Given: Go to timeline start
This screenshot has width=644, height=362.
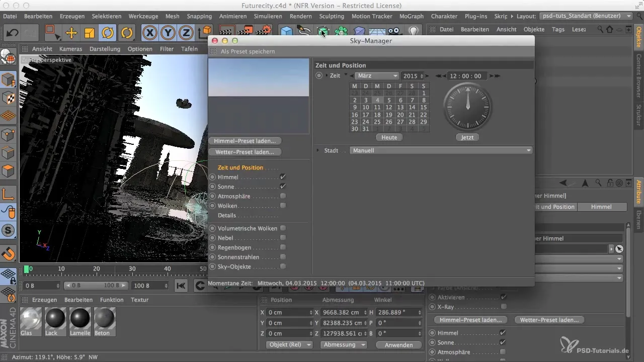Looking at the screenshot, I should [181, 286].
